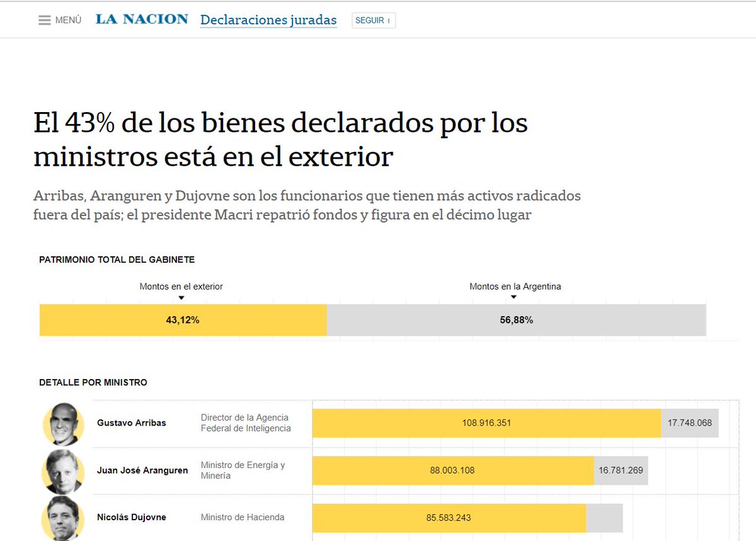756x541 pixels.
Task: Click the Montos en la Argentina label
Action: tap(515, 286)
